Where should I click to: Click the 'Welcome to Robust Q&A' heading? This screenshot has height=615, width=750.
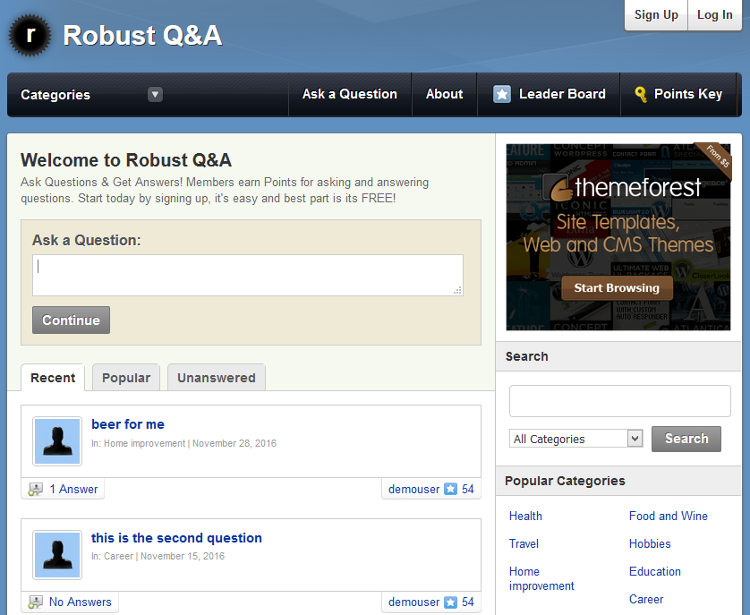click(x=126, y=160)
